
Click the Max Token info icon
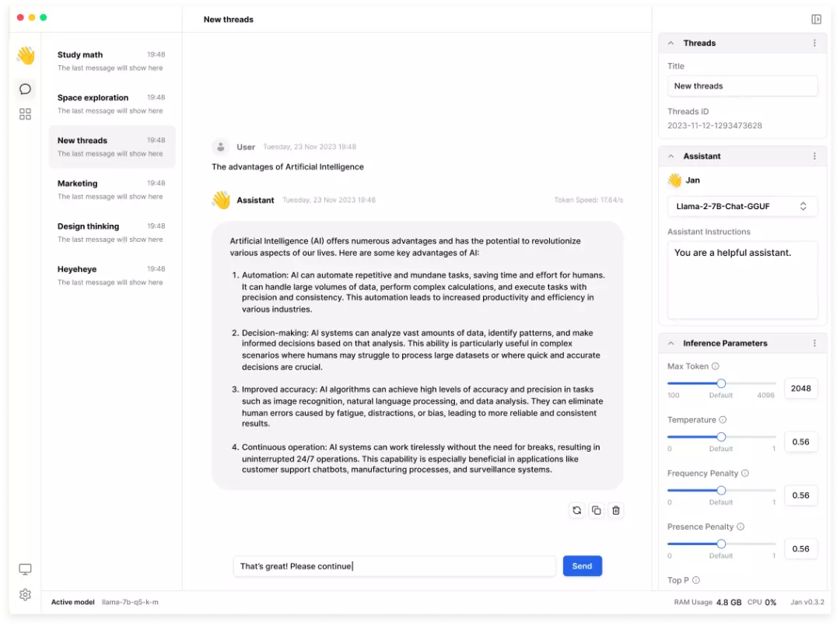tap(716, 366)
